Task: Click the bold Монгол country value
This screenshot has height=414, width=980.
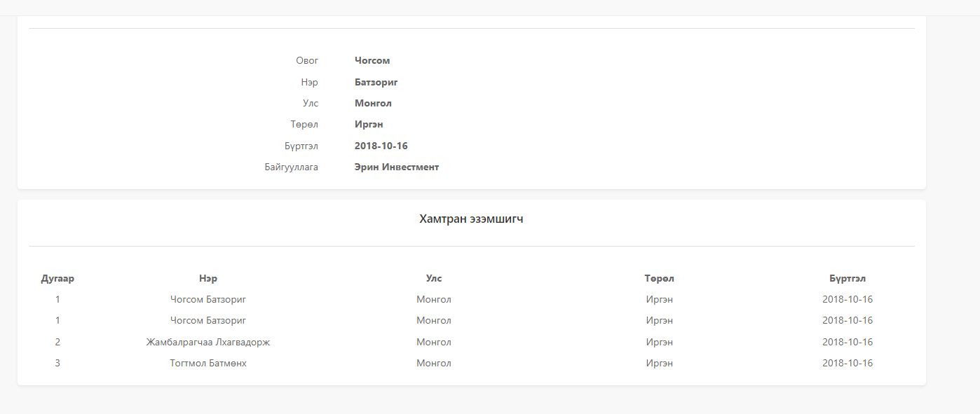Action: pos(373,104)
